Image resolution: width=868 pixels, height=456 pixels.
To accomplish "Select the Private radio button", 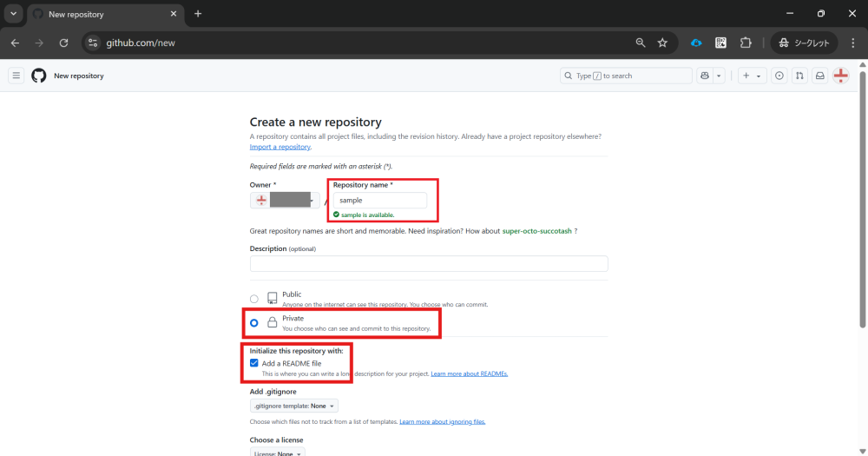I will point(254,323).
